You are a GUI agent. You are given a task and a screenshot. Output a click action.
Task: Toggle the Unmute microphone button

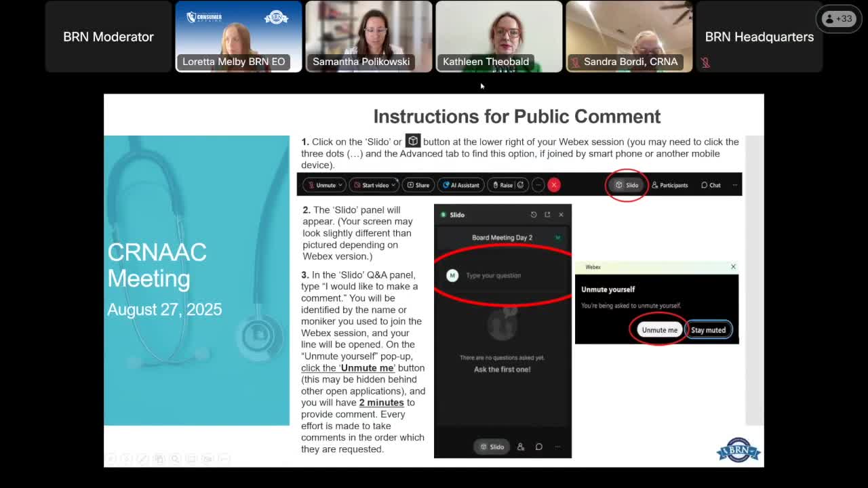(x=323, y=185)
